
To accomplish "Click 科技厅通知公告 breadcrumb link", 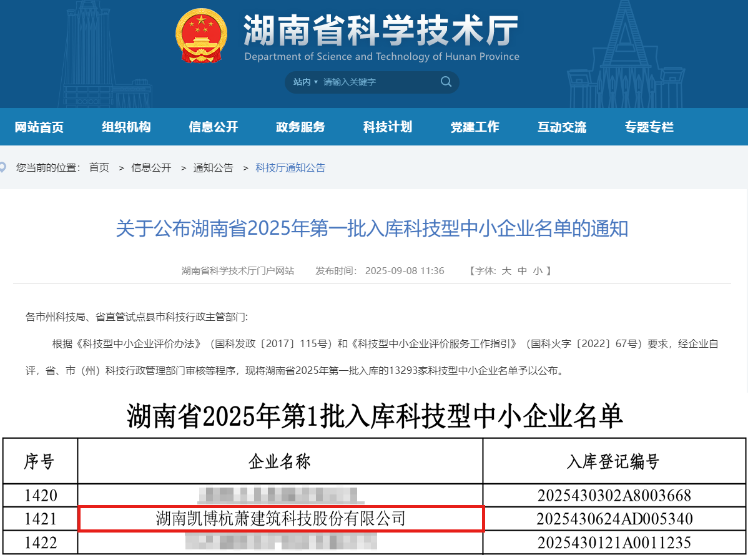I will click(x=290, y=167).
